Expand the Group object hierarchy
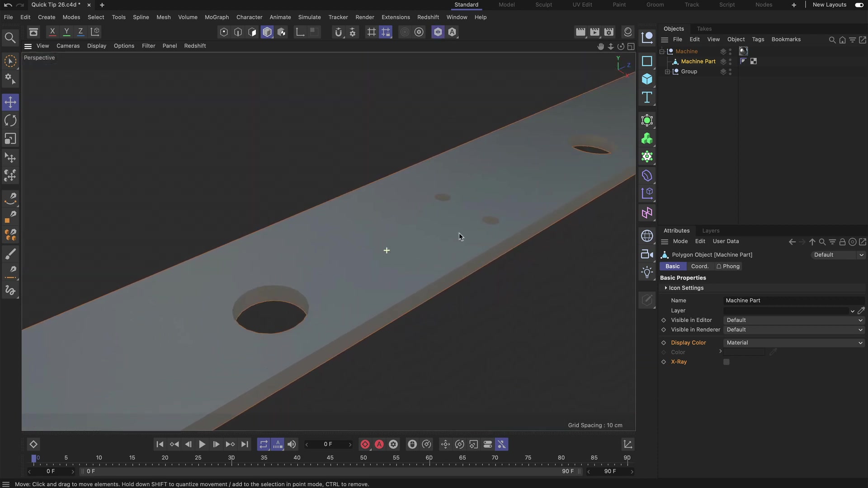This screenshot has width=868, height=488. pyautogui.click(x=668, y=71)
